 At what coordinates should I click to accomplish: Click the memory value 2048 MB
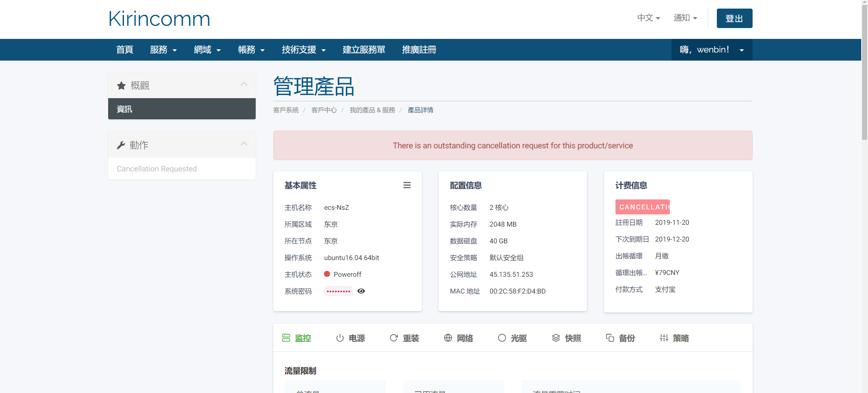[503, 224]
